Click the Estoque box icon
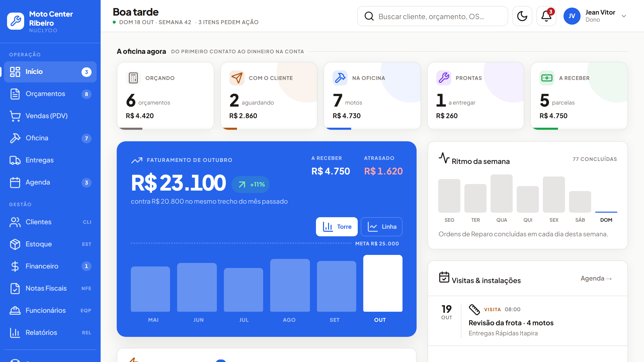This screenshot has width=644, height=362. [x=15, y=244]
